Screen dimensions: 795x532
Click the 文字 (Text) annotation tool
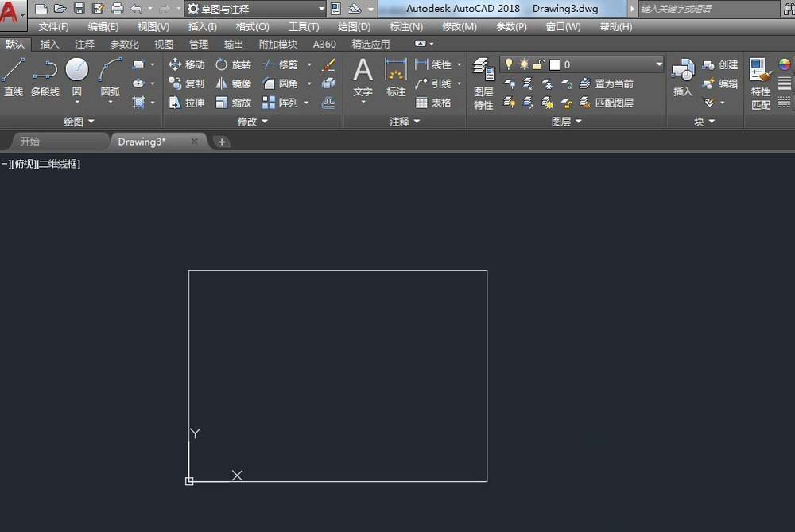click(x=363, y=77)
